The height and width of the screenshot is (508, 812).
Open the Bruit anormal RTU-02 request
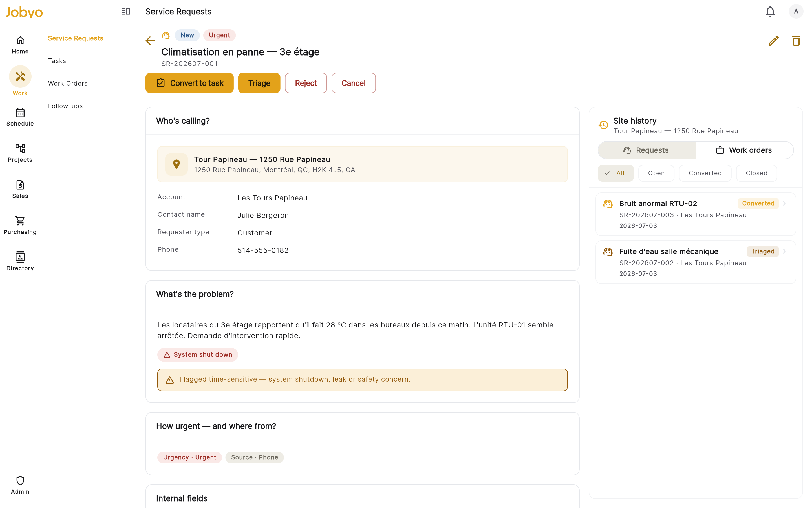coord(696,214)
